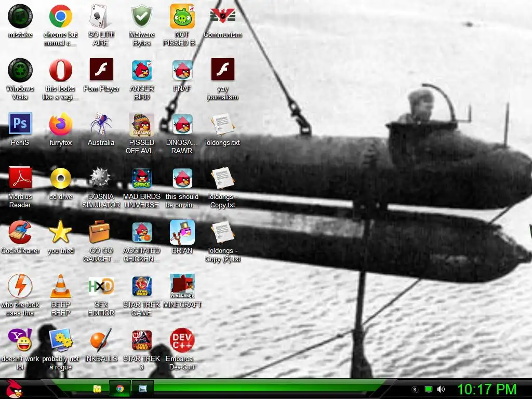Select 'loldongs - Copy (2).txt' file
532x399 pixels.
coord(222,232)
